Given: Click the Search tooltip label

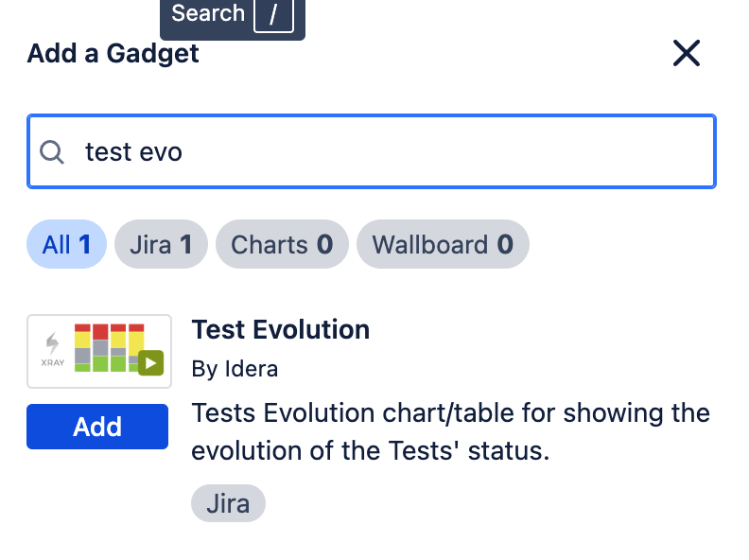Looking at the screenshot, I should pyautogui.click(x=208, y=13).
